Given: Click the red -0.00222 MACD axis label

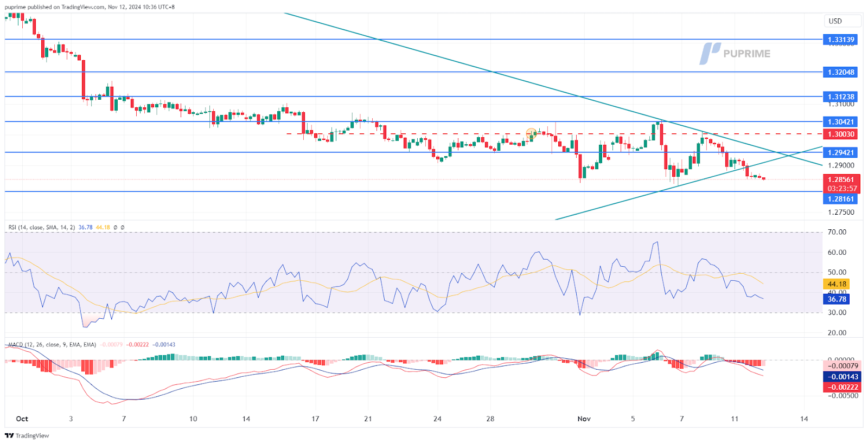Looking at the screenshot, I should click(x=843, y=387).
